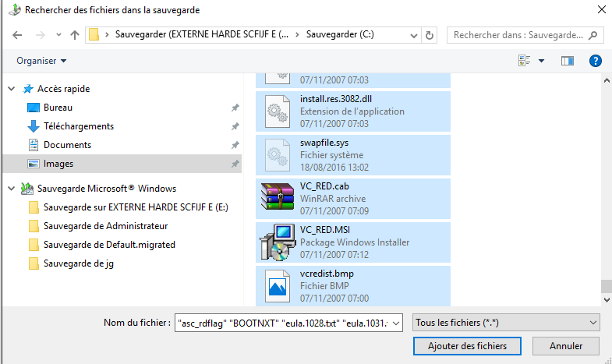Open the Organiser menu

tap(41, 61)
